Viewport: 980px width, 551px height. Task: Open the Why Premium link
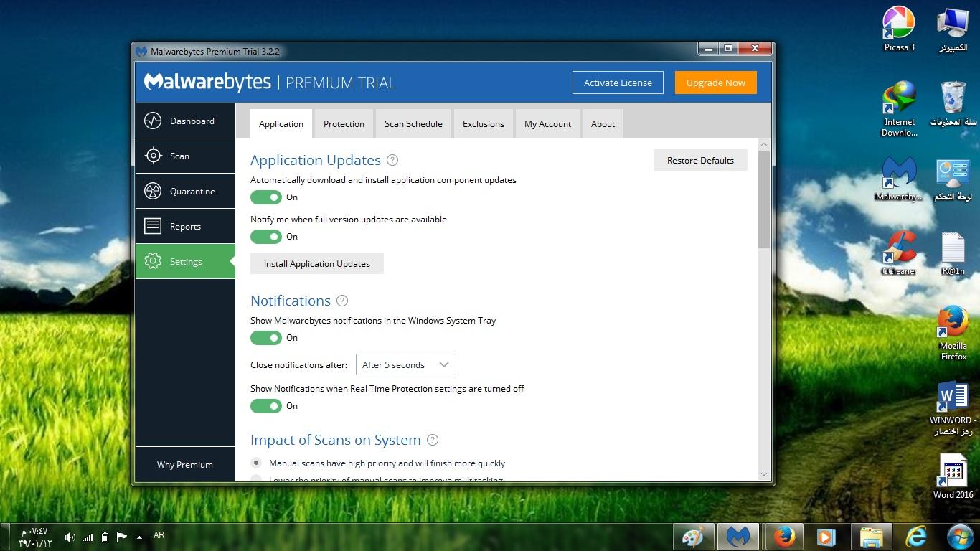point(185,464)
